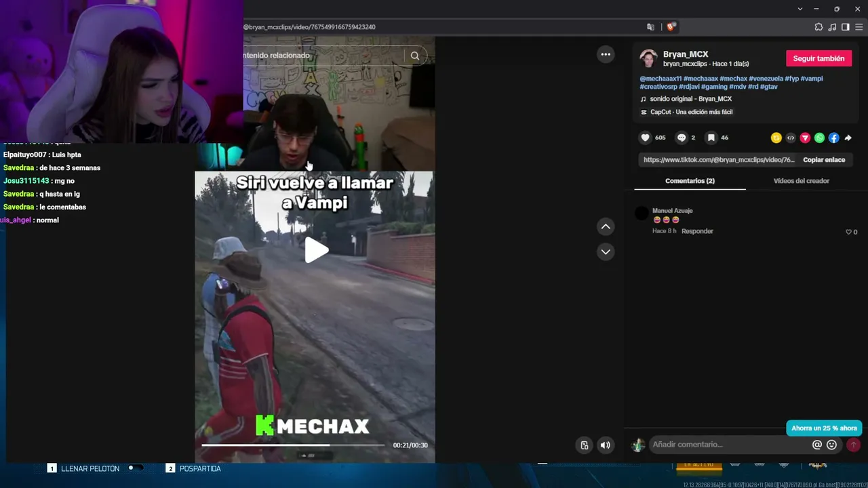Like the video with the heart icon

coord(645,138)
